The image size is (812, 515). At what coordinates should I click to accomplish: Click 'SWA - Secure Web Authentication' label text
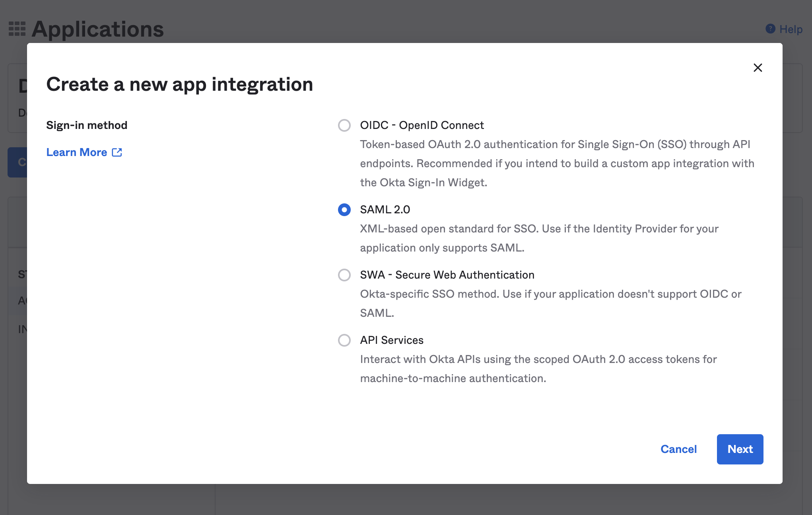tap(447, 275)
